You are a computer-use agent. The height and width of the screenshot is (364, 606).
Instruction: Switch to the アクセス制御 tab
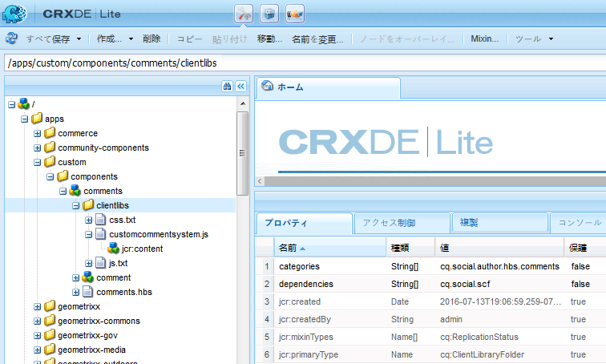coord(402,223)
